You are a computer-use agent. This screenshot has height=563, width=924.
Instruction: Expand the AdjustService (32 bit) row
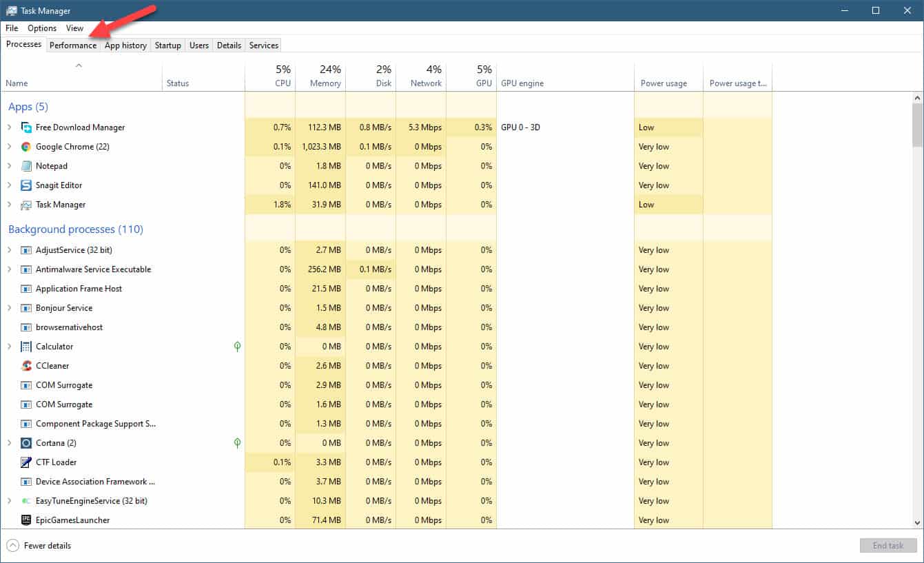pos(10,250)
